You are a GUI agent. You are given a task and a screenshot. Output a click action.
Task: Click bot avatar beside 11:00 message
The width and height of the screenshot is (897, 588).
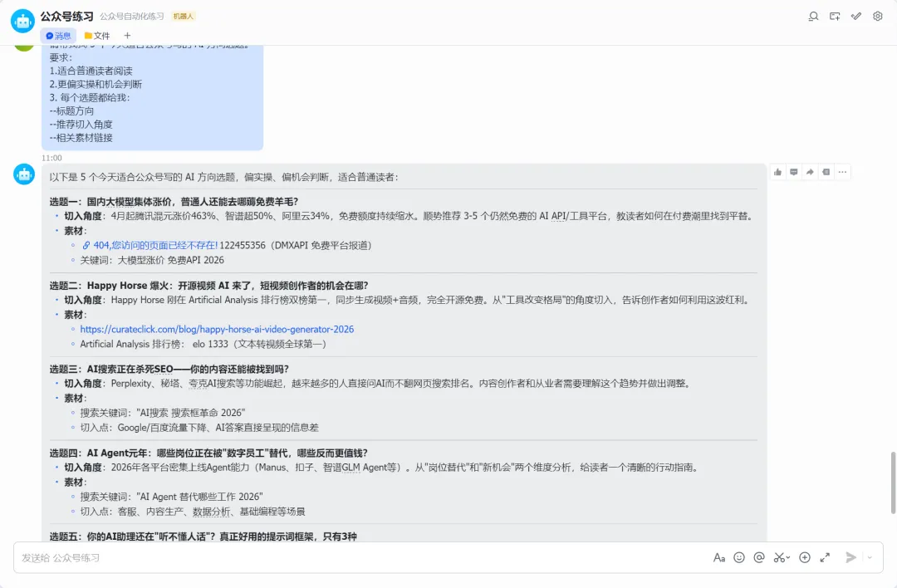24,174
